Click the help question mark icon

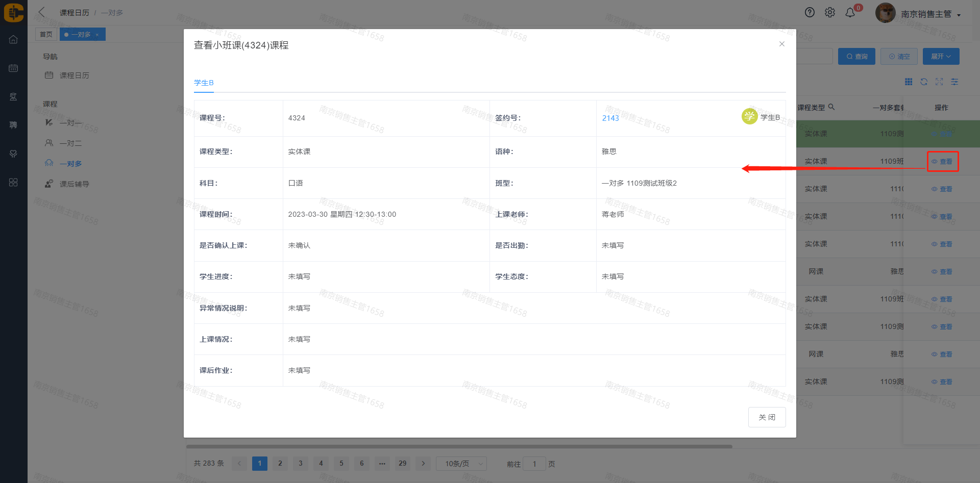[810, 13]
